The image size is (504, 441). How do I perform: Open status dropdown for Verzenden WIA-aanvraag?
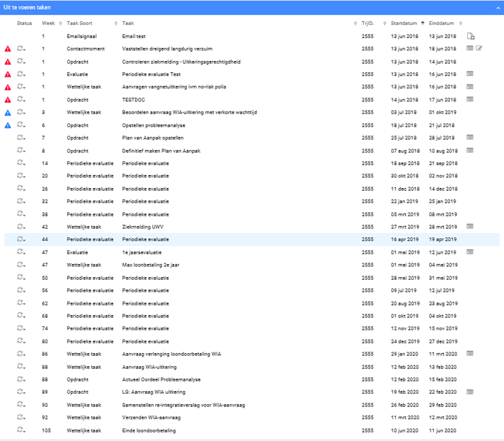[21, 418]
